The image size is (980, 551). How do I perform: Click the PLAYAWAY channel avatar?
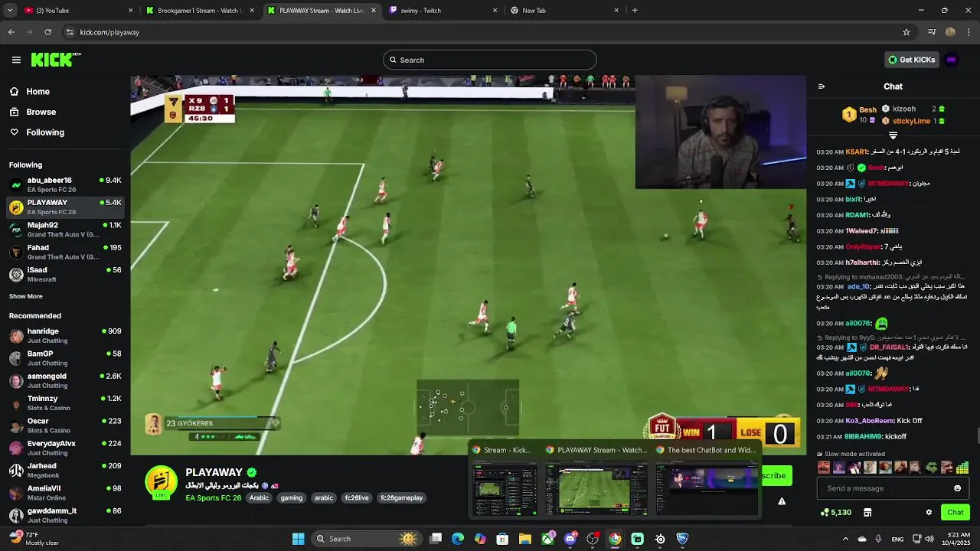click(162, 482)
